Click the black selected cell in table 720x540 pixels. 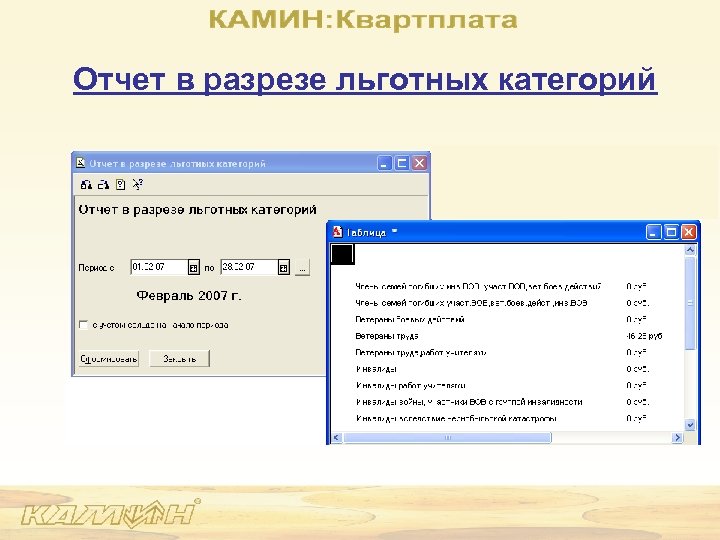click(x=343, y=254)
